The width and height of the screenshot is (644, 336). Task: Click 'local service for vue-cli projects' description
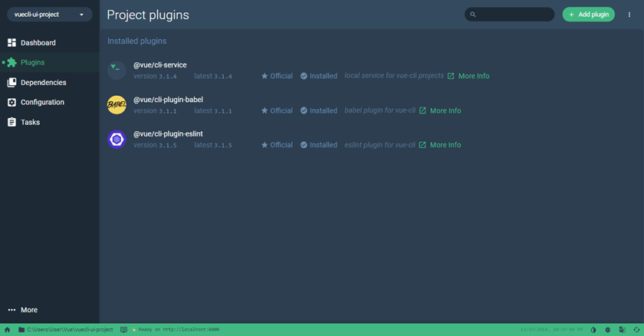(394, 76)
